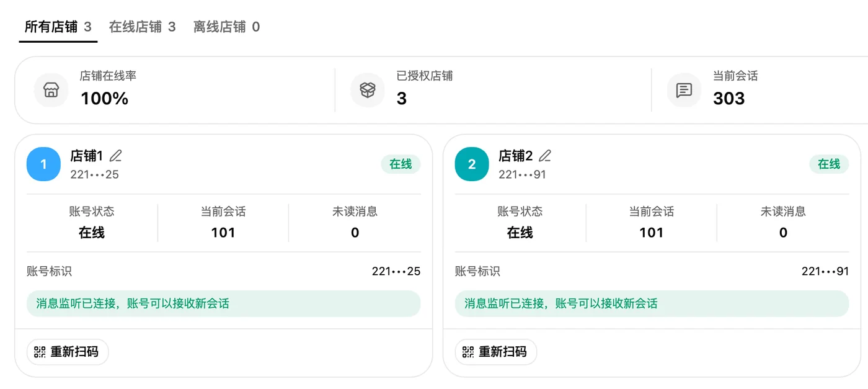Viewport: 868px width, 389px height.
Task: Click the storefront icon beside 店铺在线率
Action: pos(51,90)
